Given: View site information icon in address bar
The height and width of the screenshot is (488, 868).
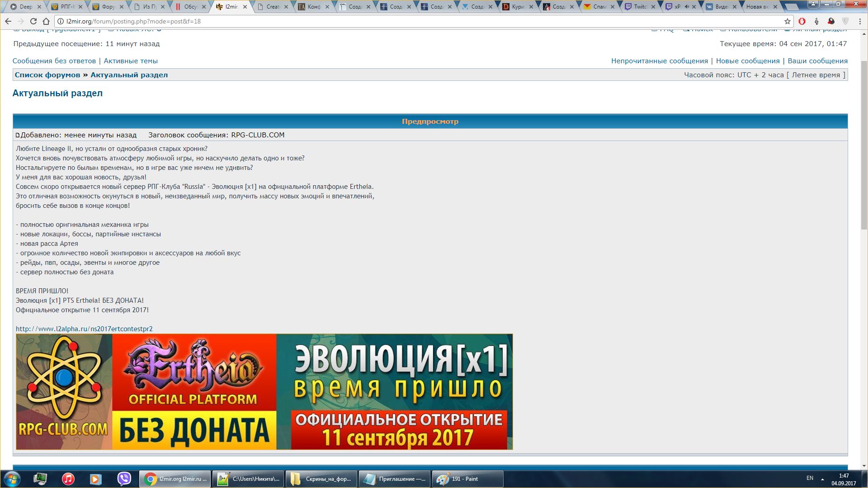Looking at the screenshot, I should pyautogui.click(x=61, y=21).
